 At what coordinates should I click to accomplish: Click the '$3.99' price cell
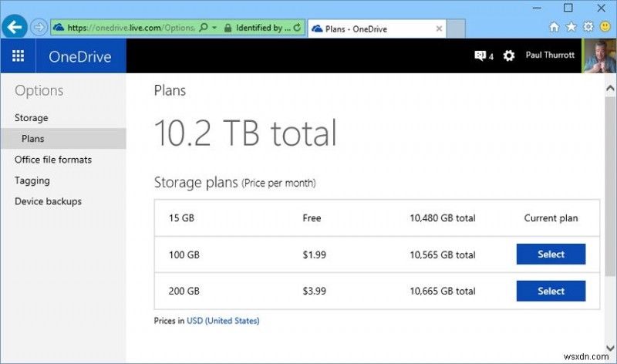(x=314, y=292)
